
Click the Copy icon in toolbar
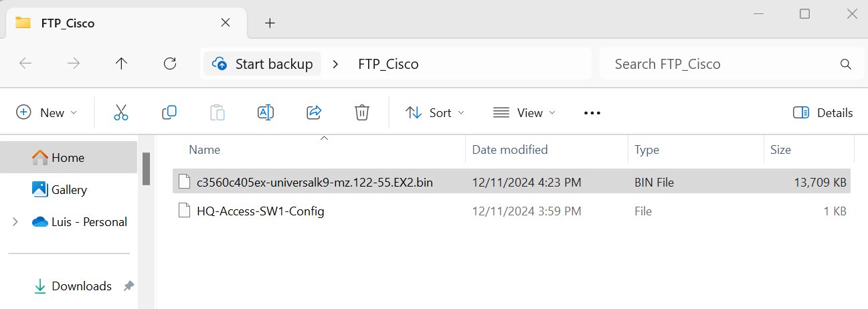coord(169,112)
